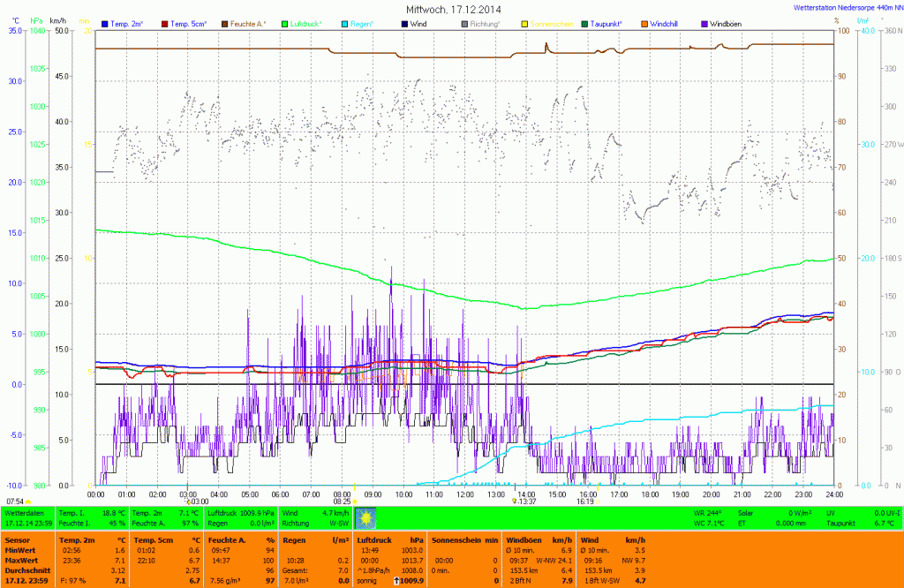Select the Richtung legend entry
Viewport: 904px width, 588px height.
tap(485, 22)
